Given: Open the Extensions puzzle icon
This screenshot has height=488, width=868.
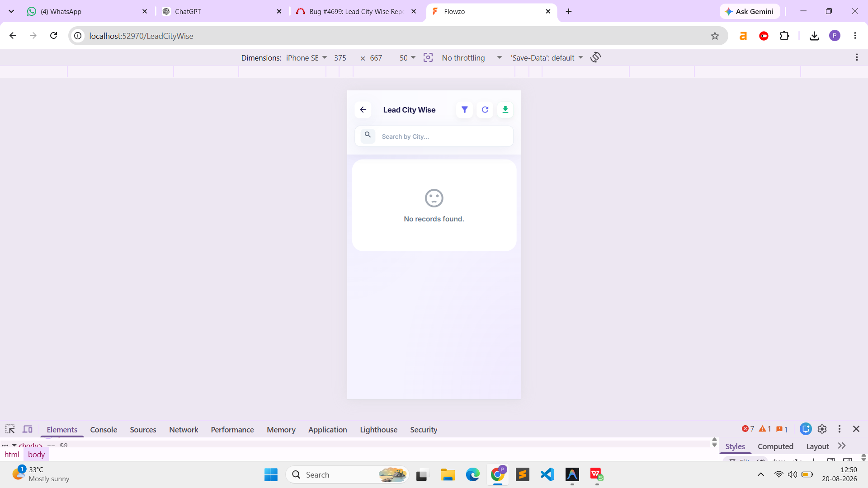Looking at the screenshot, I should tap(784, 36).
